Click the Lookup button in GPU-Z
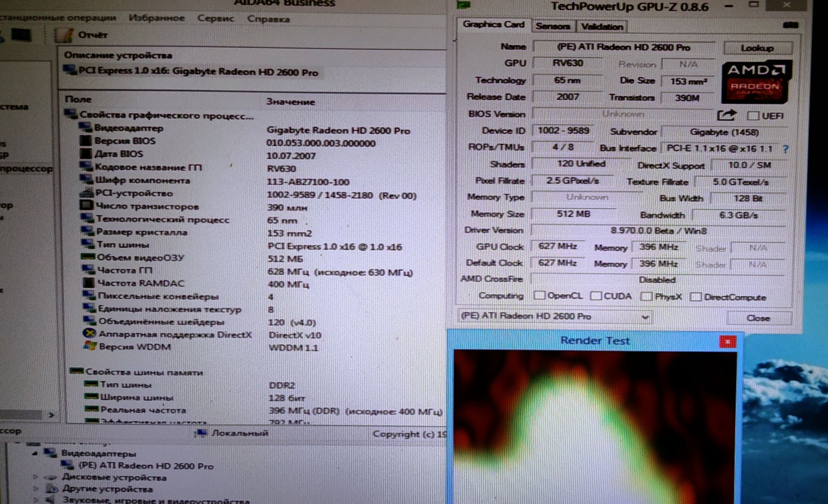Image resolution: width=828 pixels, height=504 pixels. 757,48
